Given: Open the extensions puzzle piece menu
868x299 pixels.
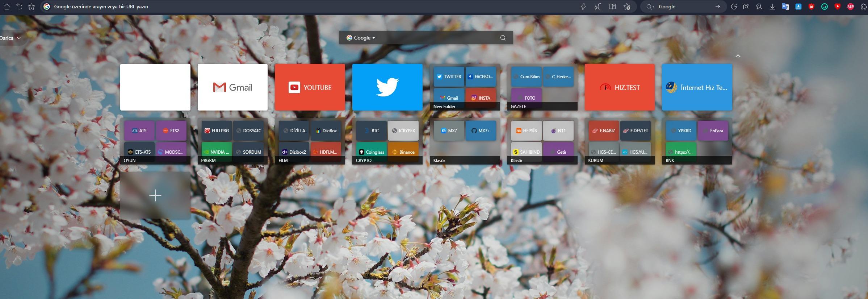Looking at the screenshot, I should 864,7.
